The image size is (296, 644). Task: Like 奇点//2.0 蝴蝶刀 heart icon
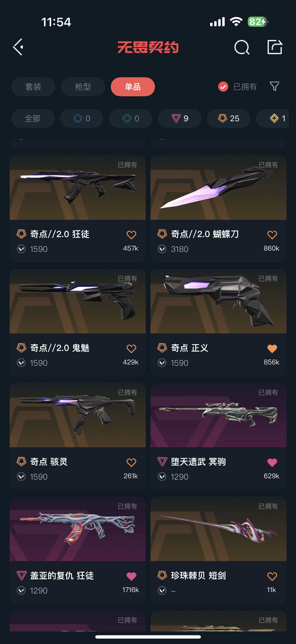coord(272,235)
